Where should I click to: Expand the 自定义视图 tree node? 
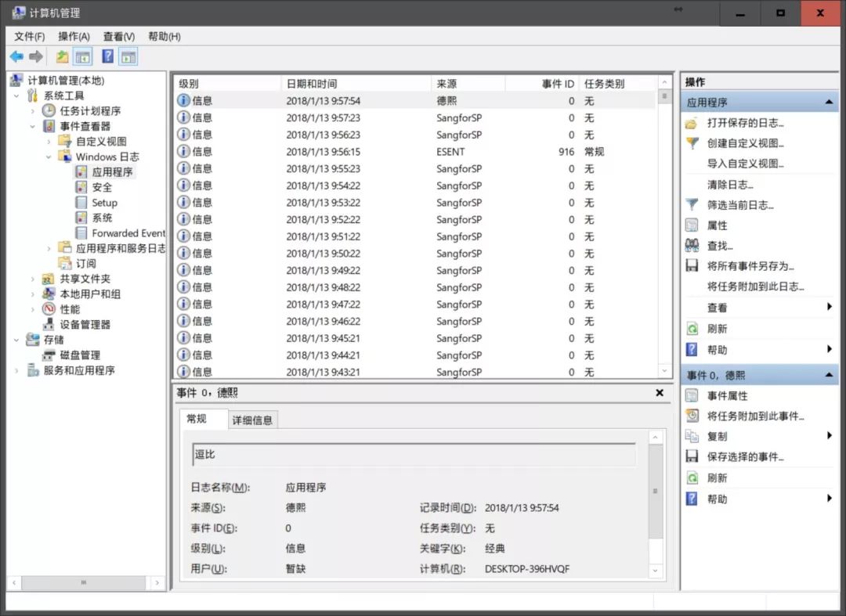point(48,142)
